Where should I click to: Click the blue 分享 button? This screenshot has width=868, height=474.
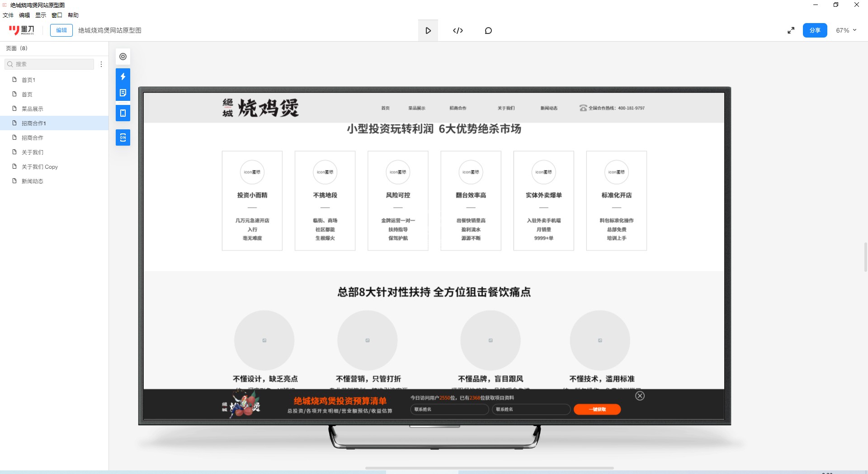tap(815, 30)
